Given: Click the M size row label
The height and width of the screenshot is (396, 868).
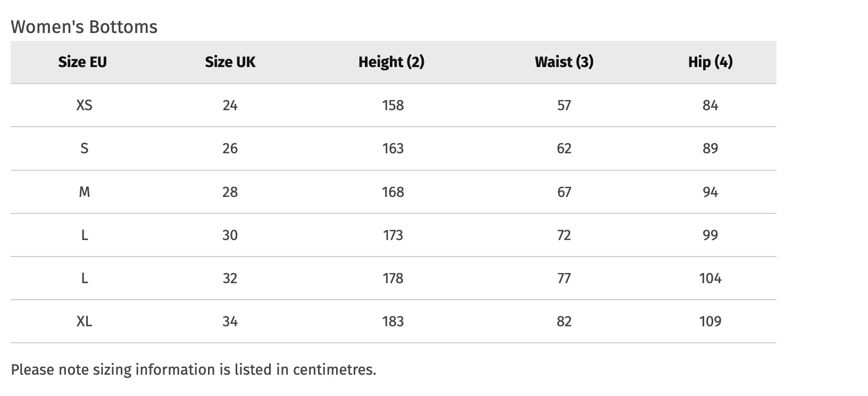Looking at the screenshot, I should click(x=85, y=192).
